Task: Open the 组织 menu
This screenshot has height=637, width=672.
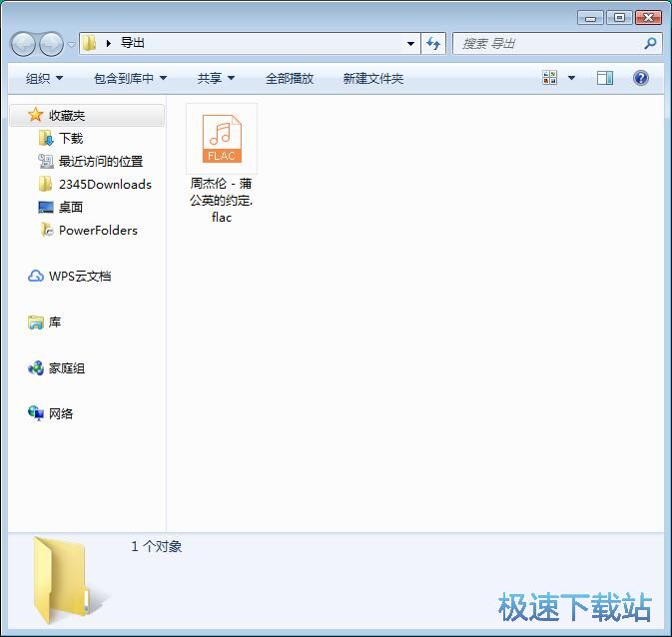Action: point(45,78)
